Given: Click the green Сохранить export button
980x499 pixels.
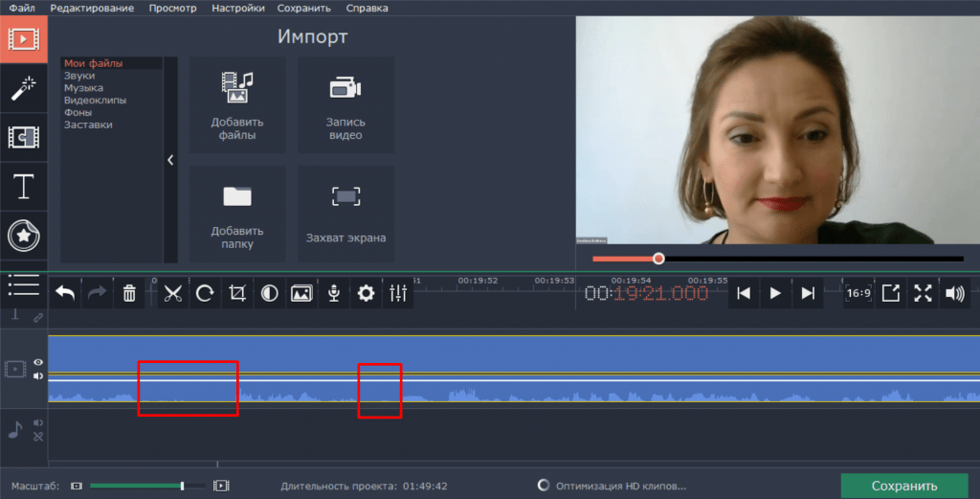Looking at the screenshot, I should click(904, 486).
